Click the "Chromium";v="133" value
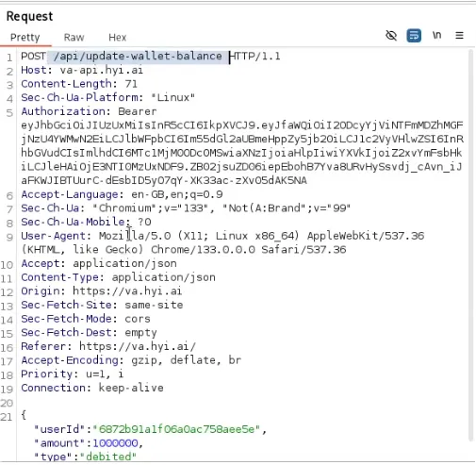This screenshot has height=465, width=476. pos(151,208)
